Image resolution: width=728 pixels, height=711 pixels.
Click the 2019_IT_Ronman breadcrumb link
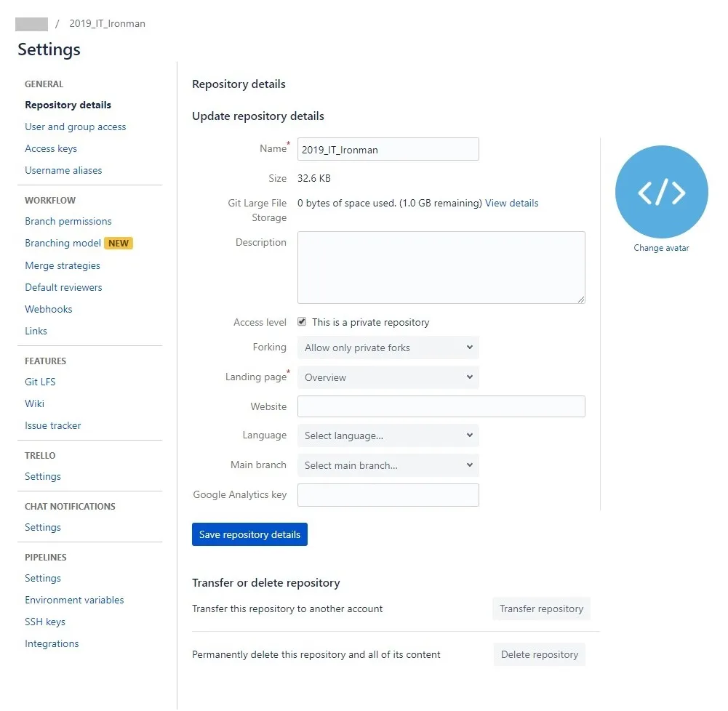pyautogui.click(x=107, y=23)
